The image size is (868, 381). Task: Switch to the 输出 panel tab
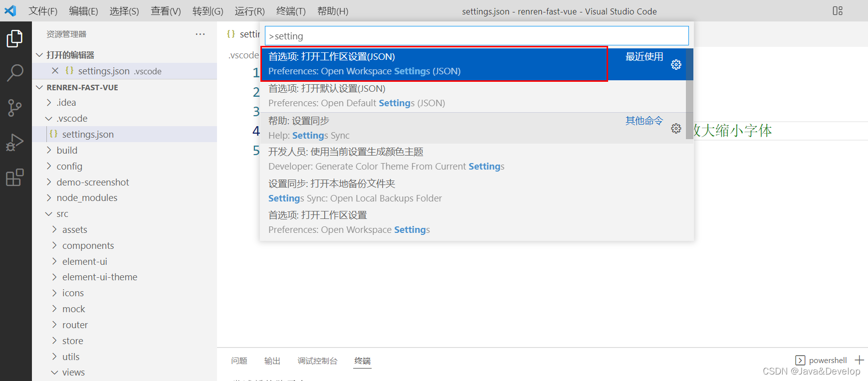pos(272,361)
